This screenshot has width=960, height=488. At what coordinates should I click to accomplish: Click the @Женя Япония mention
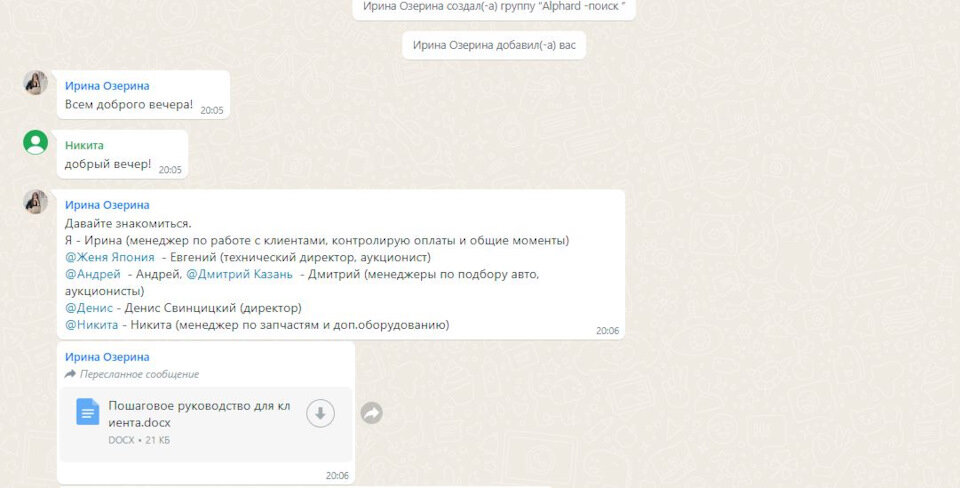click(110, 257)
